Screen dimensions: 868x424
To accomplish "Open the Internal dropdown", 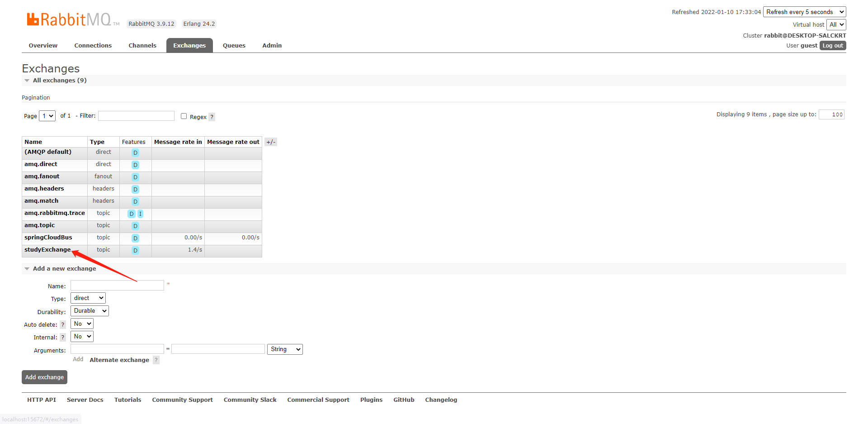I will [82, 337].
